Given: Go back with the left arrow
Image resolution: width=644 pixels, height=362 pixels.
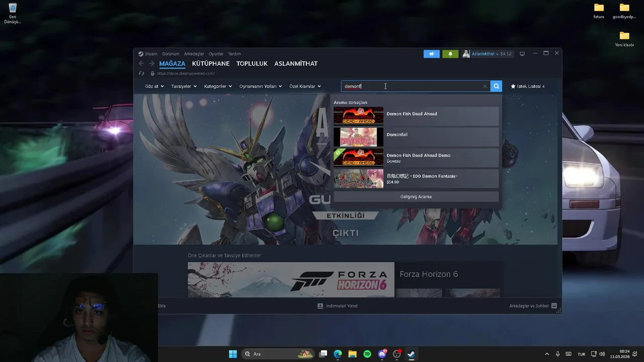Looking at the screenshot, I should [x=141, y=64].
